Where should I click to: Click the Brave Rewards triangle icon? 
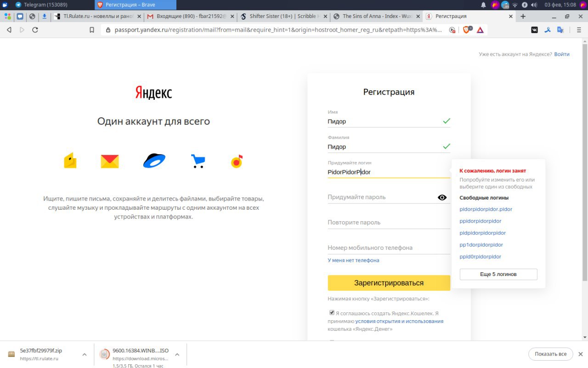[x=480, y=30]
